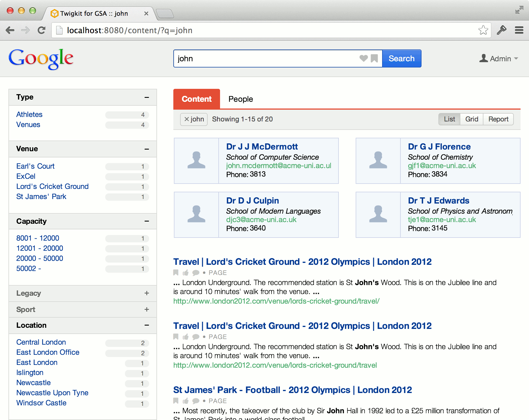Bookmark the St James' Park Football result

pos(176,401)
